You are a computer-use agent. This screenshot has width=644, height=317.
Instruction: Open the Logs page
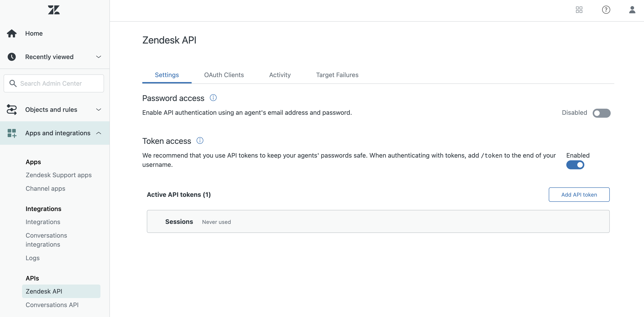[x=32, y=258]
